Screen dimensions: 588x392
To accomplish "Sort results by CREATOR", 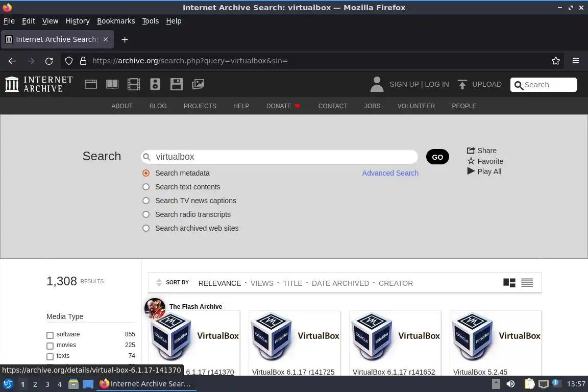I will (396, 283).
